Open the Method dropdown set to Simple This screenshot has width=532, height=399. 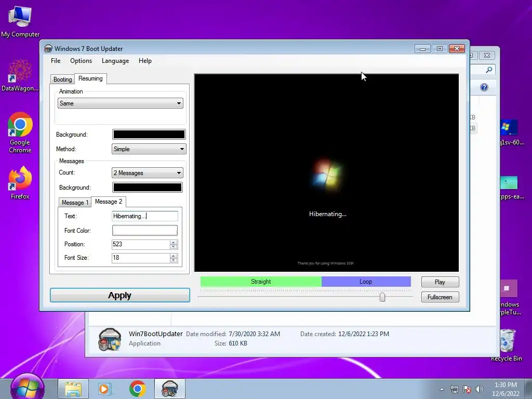149,149
